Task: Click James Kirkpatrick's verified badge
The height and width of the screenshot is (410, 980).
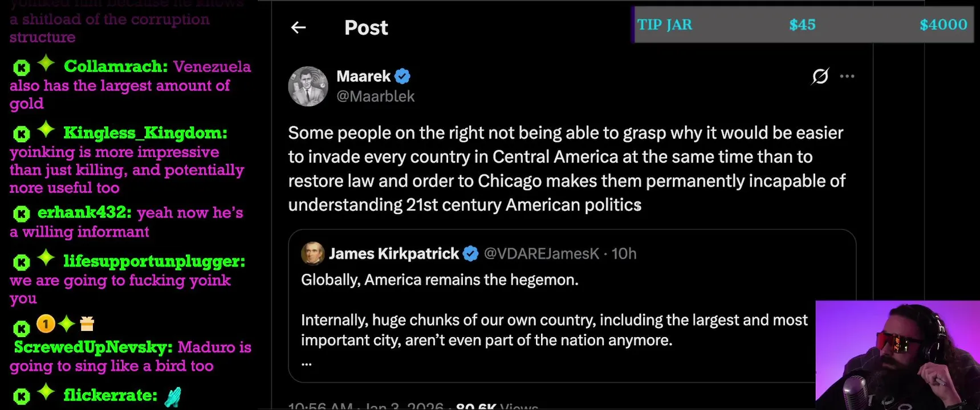Action: [470, 253]
